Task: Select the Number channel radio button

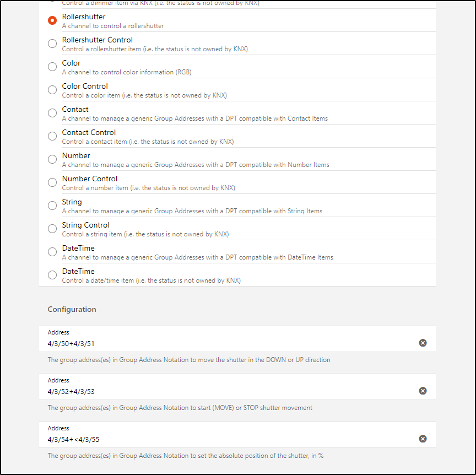Action: coord(52,159)
